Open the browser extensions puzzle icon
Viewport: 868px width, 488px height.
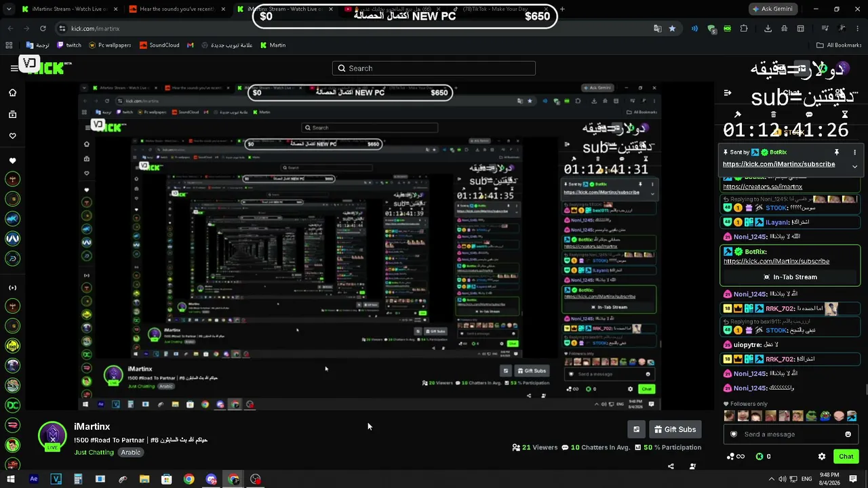(x=744, y=28)
